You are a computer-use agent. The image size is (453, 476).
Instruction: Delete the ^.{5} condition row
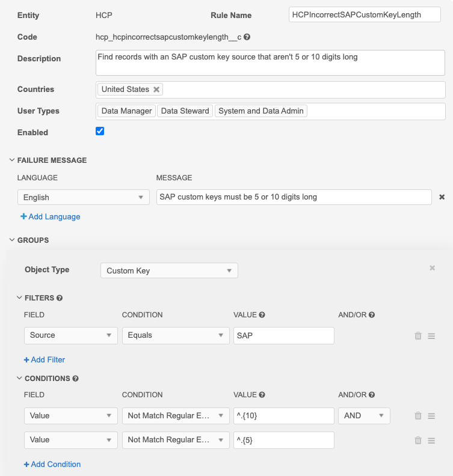pos(418,440)
